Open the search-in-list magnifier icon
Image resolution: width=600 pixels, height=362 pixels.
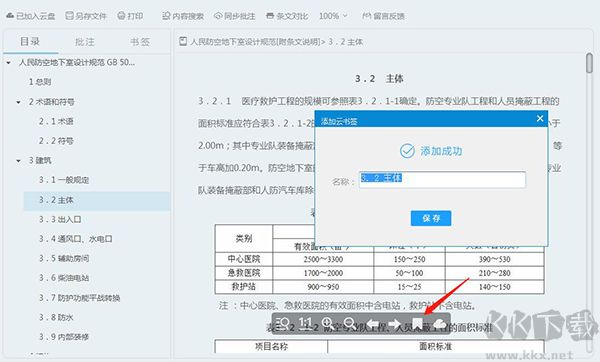click(x=283, y=324)
